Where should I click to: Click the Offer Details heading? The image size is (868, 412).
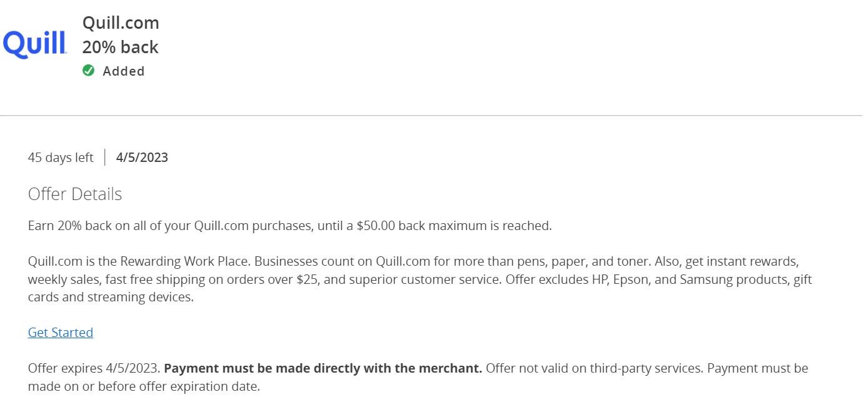(75, 194)
